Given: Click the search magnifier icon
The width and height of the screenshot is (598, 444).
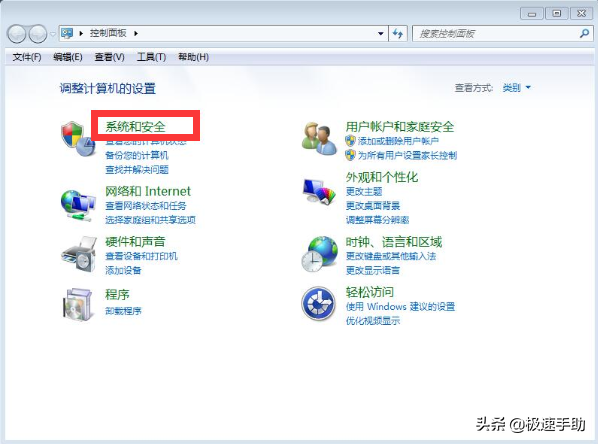Looking at the screenshot, I should coord(584,34).
